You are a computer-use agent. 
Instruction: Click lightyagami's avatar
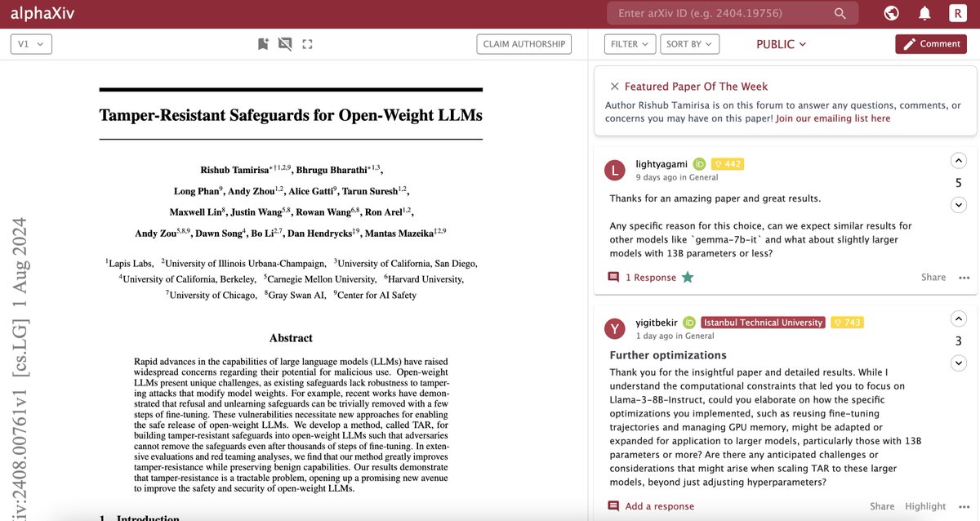tap(614, 170)
